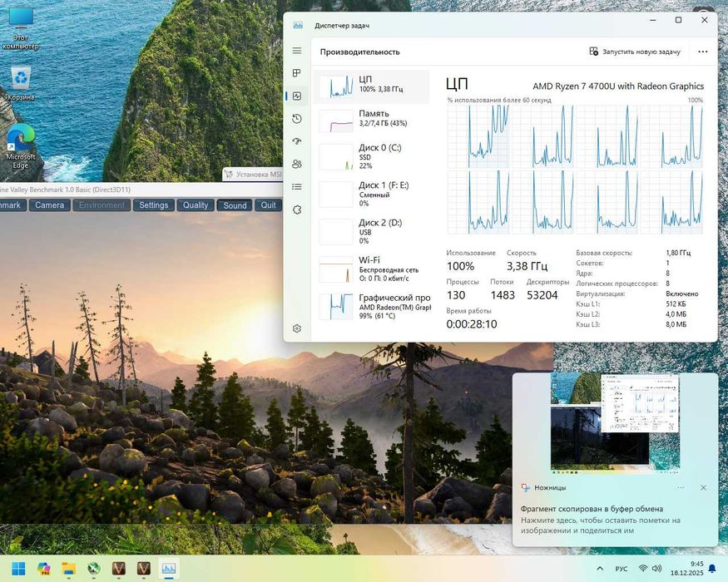Open Users page in Task Manager sidebar

(x=297, y=164)
